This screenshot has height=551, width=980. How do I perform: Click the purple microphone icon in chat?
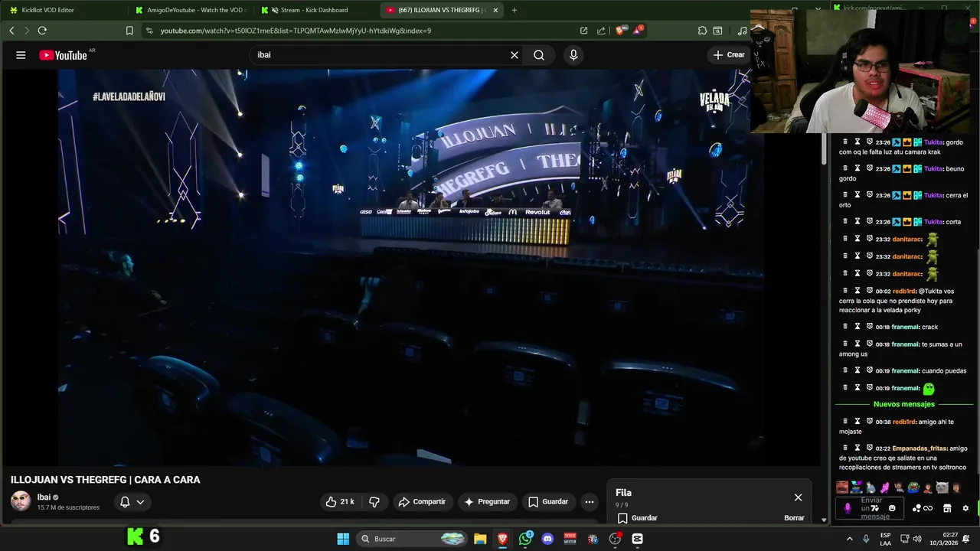click(848, 508)
